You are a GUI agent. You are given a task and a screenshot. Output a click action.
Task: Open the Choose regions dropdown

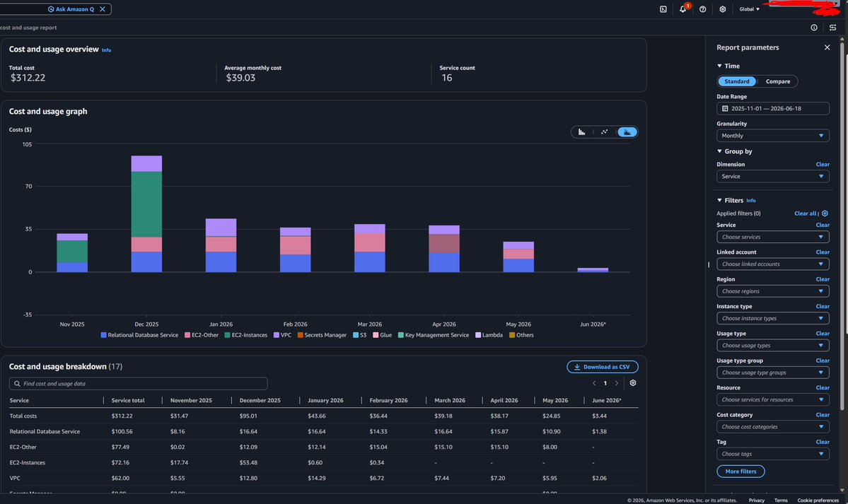click(773, 291)
